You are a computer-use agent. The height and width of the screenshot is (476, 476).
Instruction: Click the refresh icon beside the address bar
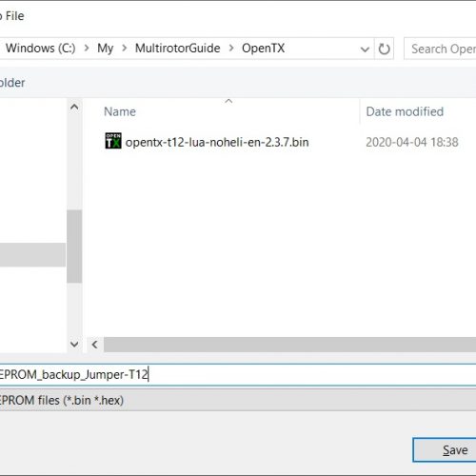384,49
